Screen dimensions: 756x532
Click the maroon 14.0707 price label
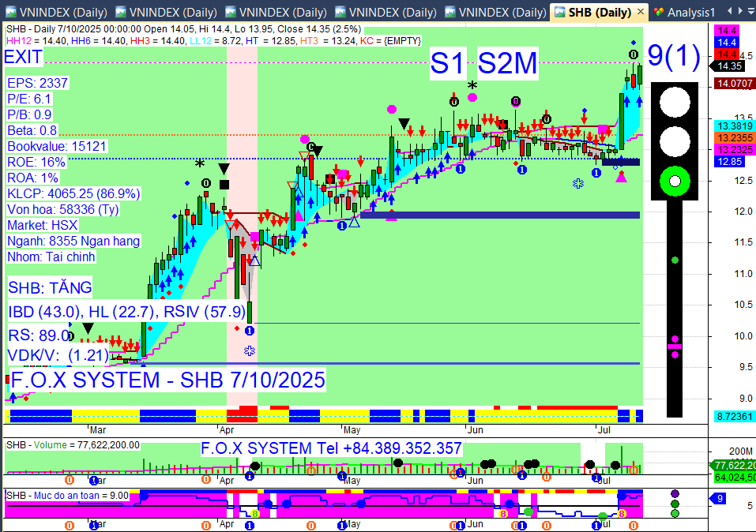pyautogui.click(x=735, y=84)
